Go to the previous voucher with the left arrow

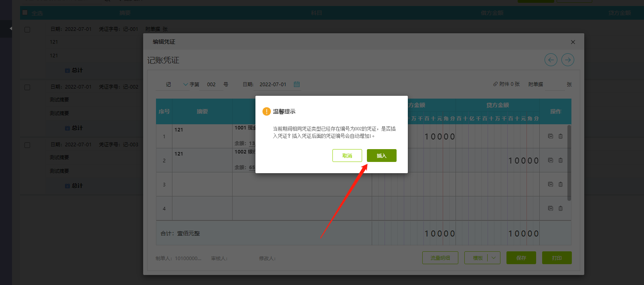[x=551, y=60]
